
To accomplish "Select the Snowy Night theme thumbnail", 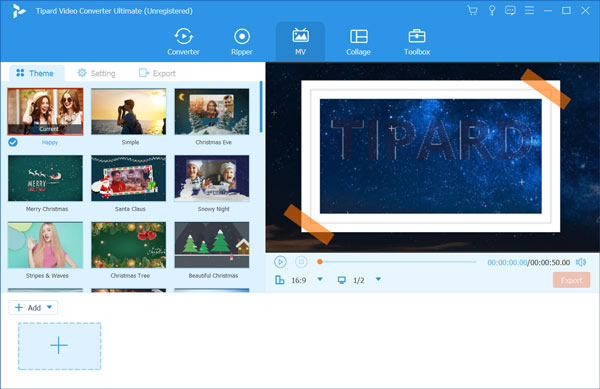I will tap(212, 178).
